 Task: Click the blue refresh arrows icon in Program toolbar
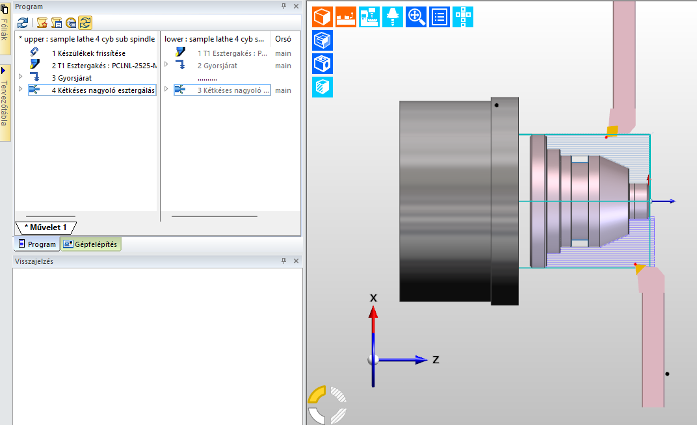[x=23, y=22]
